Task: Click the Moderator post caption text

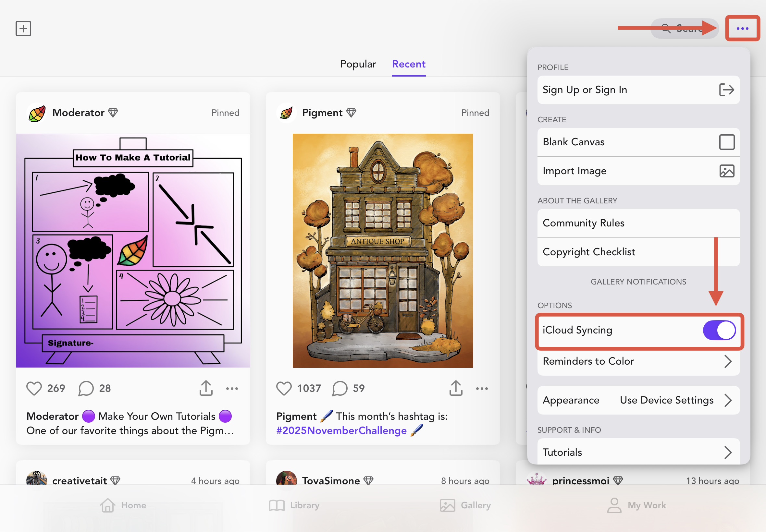Action: (x=130, y=424)
